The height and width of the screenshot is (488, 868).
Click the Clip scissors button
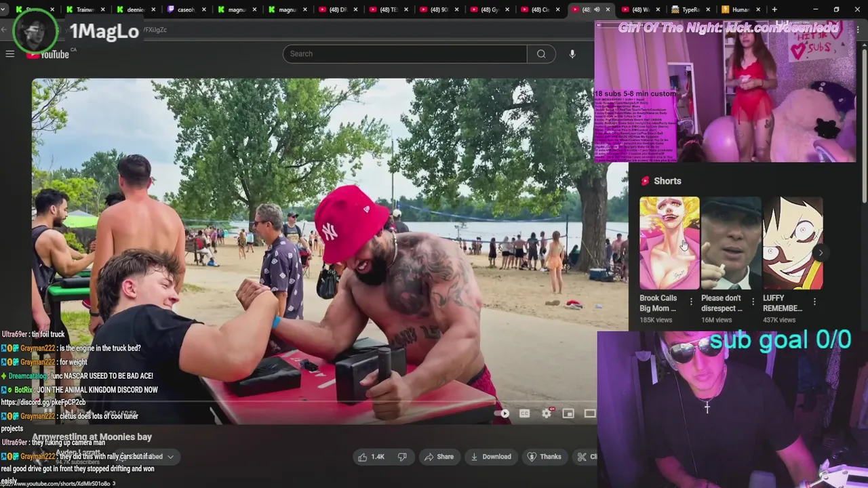(x=586, y=457)
